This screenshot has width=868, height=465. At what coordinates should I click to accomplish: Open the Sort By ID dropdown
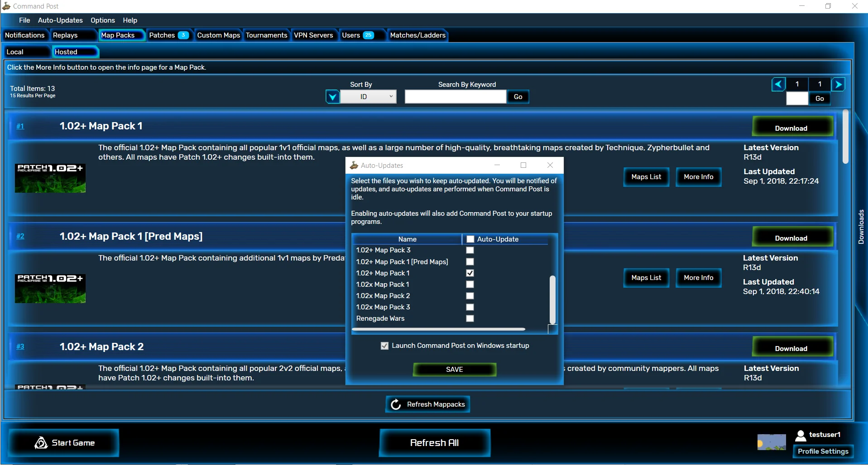pyautogui.click(x=368, y=97)
